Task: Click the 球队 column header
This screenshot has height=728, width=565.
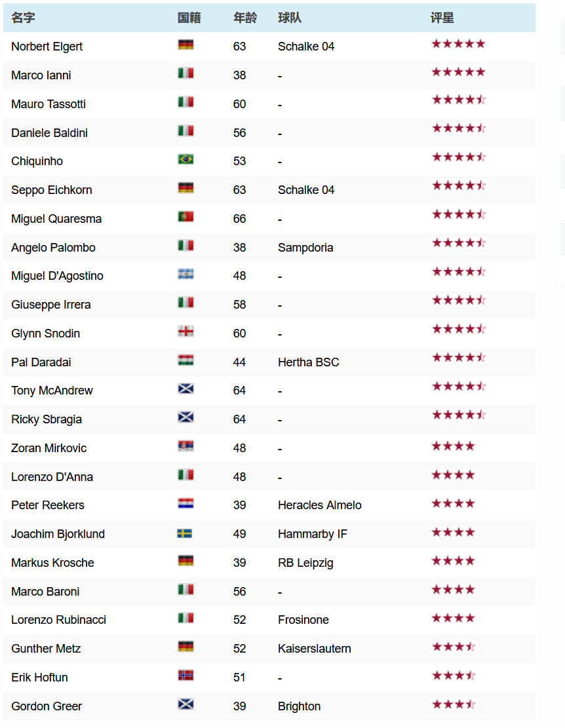Action: (x=290, y=18)
